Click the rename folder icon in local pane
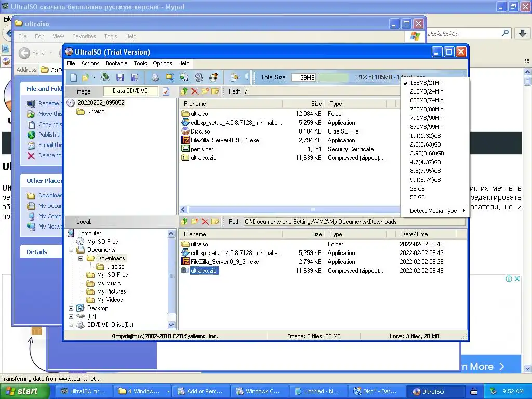The height and width of the screenshot is (399, 532). pos(215,221)
